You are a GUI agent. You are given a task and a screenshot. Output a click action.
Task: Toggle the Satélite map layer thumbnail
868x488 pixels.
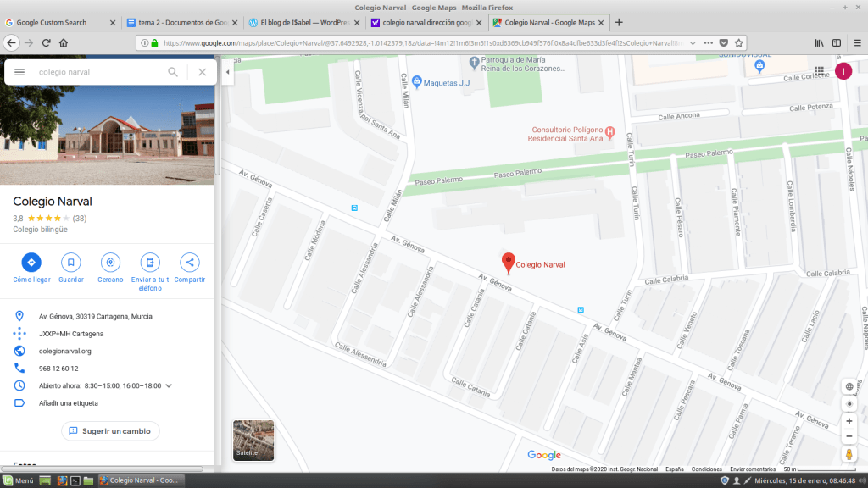[x=253, y=441]
